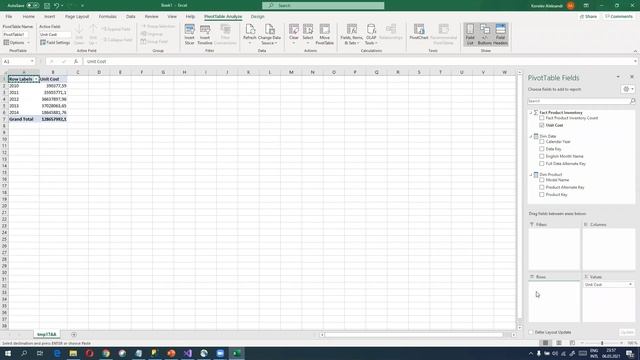This screenshot has height=360, width=640.
Task: Click the Windows Start button
Action: [x=8, y=353]
